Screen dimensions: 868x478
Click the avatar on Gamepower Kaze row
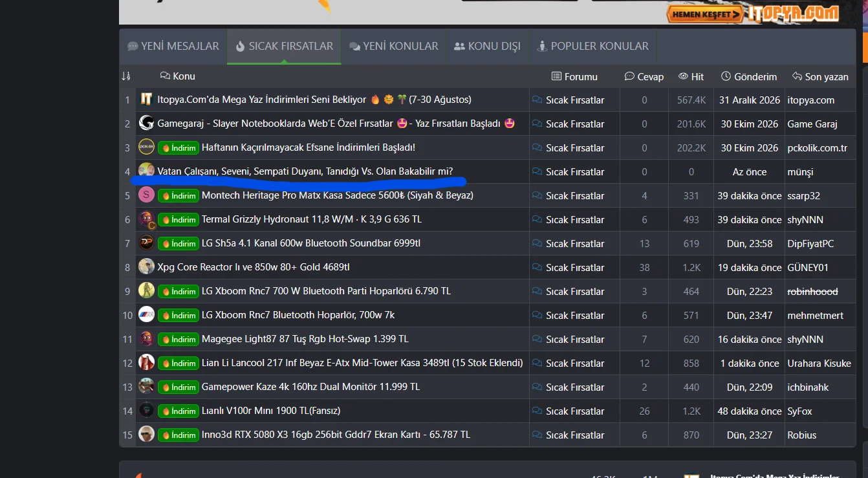pos(146,387)
